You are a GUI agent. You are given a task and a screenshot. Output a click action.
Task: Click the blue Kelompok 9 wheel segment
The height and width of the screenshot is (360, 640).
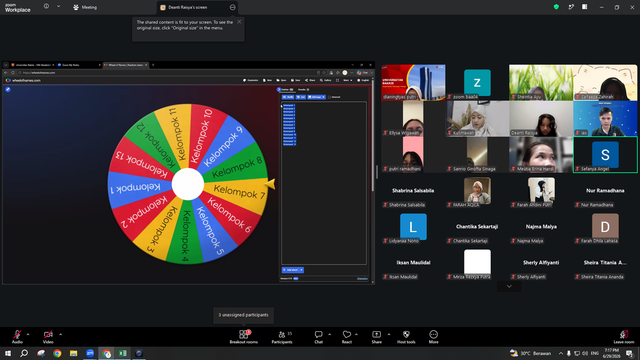tap(225, 145)
